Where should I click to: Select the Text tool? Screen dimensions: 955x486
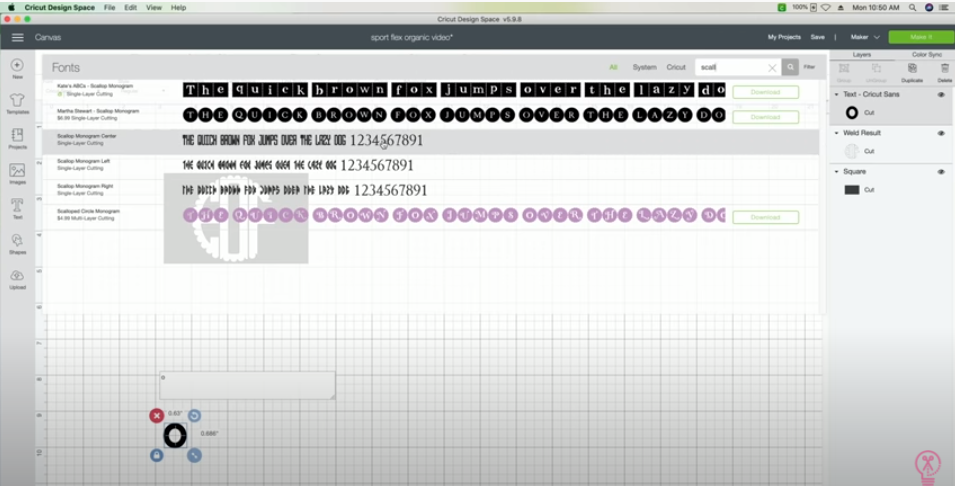pyautogui.click(x=17, y=208)
